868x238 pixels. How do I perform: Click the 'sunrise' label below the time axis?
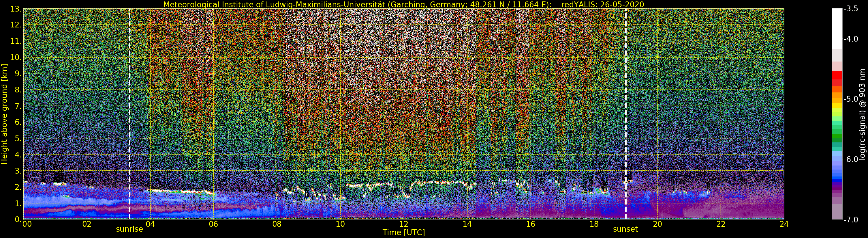tap(129, 229)
